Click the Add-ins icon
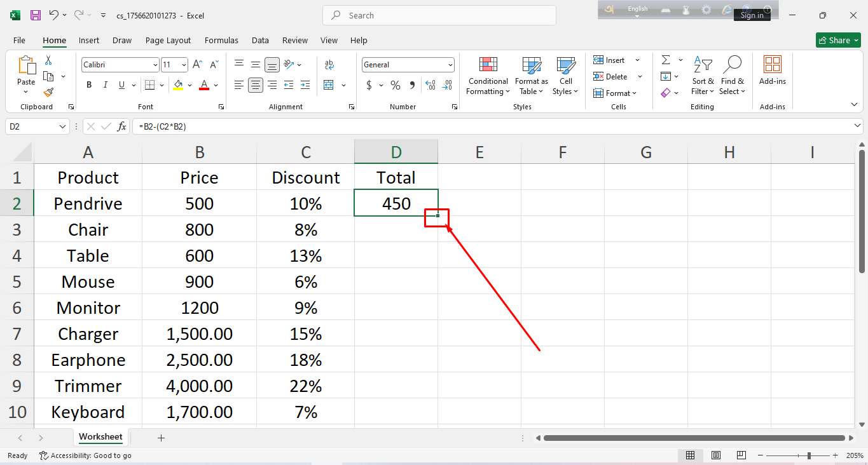The image size is (868, 465). (x=772, y=70)
